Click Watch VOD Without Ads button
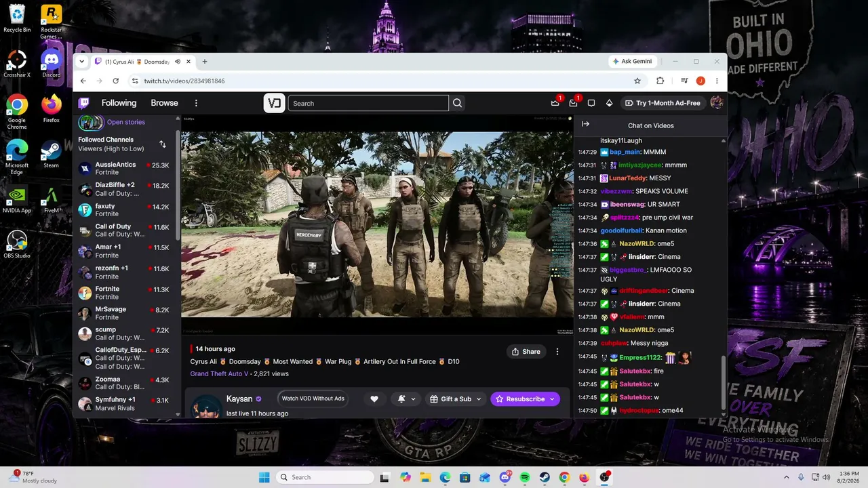Viewport: 868px width, 488px height. click(x=313, y=399)
